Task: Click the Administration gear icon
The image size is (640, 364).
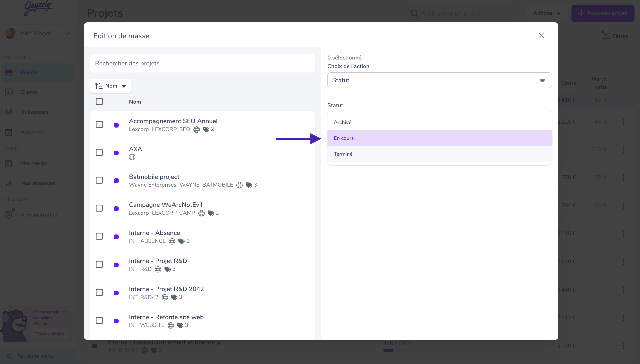Action: pos(9,215)
